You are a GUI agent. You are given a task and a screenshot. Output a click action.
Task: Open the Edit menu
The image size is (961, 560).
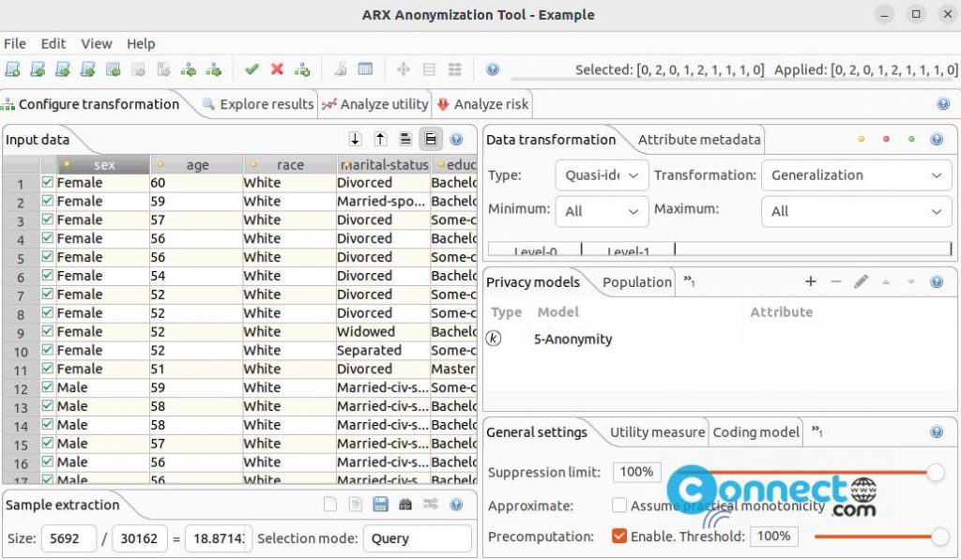(x=53, y=44)
